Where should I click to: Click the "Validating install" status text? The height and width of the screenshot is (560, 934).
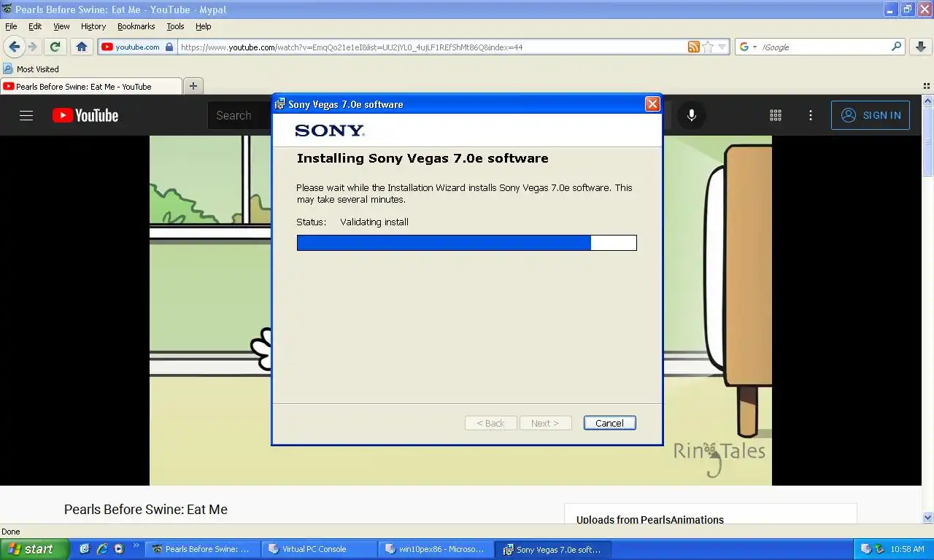pos(374,222)
